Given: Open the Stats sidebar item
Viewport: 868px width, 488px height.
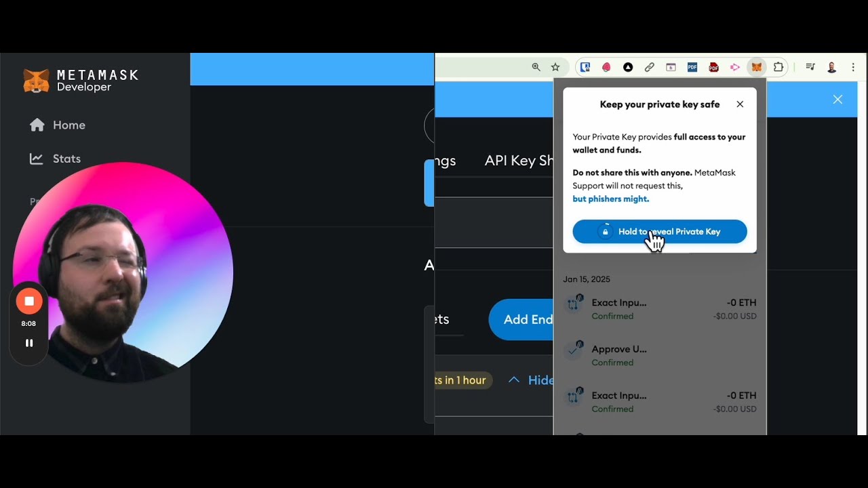Looking at the screenshot, I should 55,159.
